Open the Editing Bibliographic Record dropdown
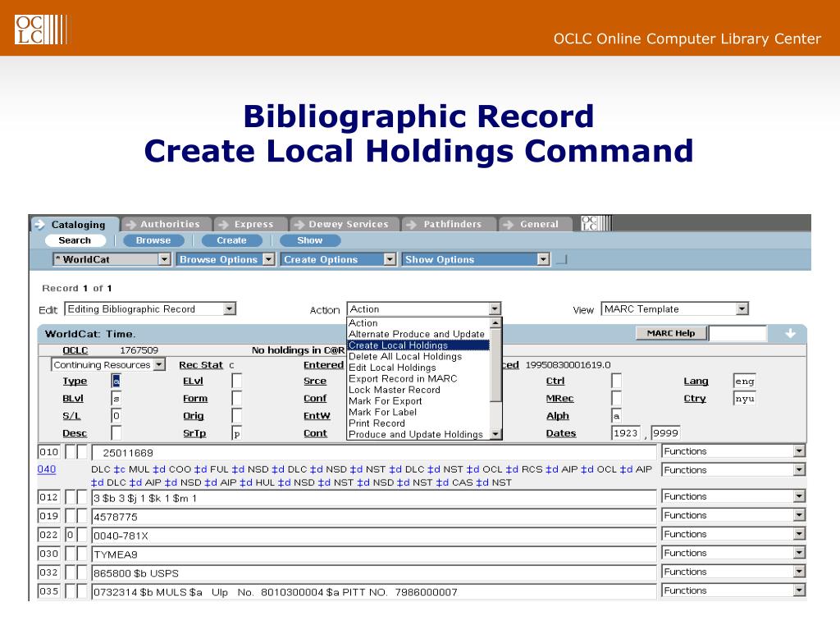 [150, 309]
